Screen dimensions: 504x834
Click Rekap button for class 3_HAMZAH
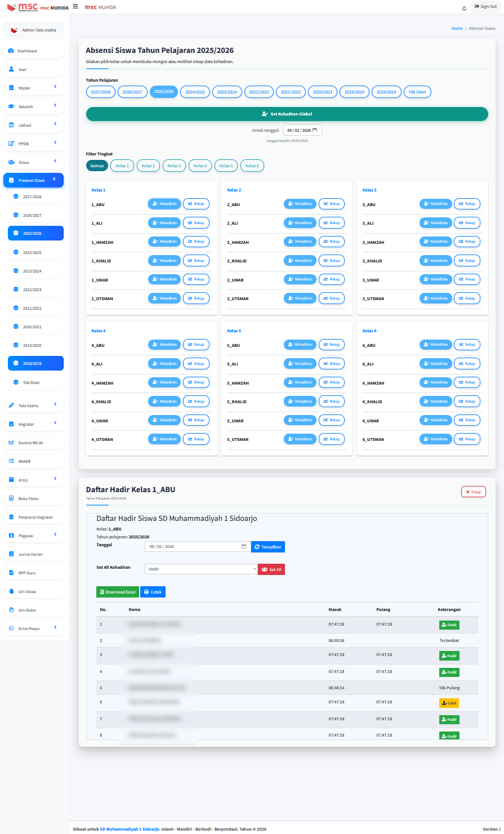(467, 242)
